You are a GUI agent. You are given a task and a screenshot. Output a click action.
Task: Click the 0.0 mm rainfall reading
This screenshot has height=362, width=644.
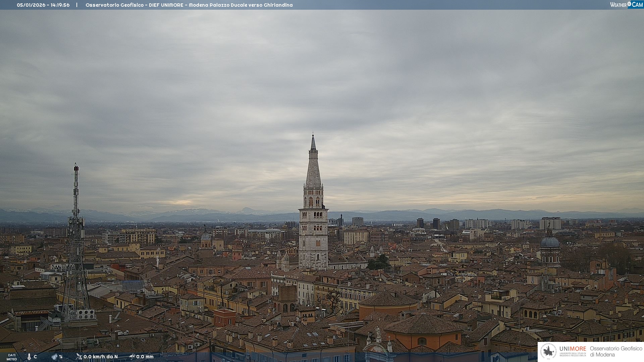coord(145,357)
